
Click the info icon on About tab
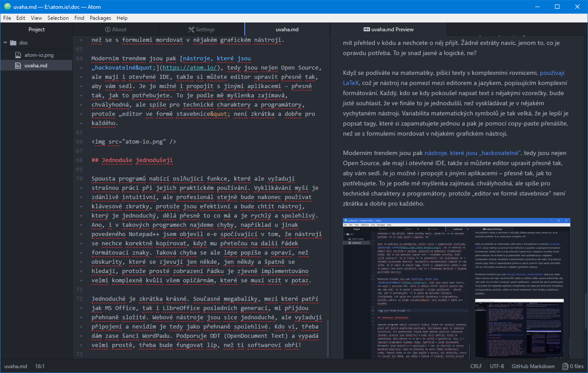(x=107, y=30)
